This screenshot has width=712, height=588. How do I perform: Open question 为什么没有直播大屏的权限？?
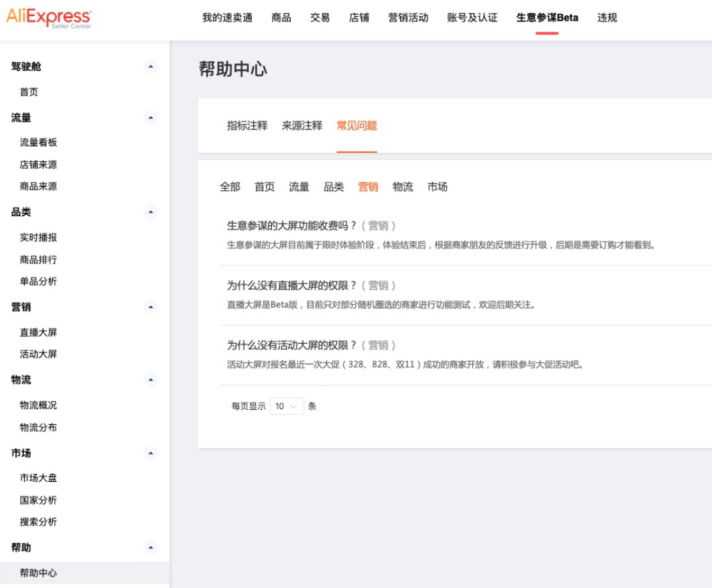point(292,286)
